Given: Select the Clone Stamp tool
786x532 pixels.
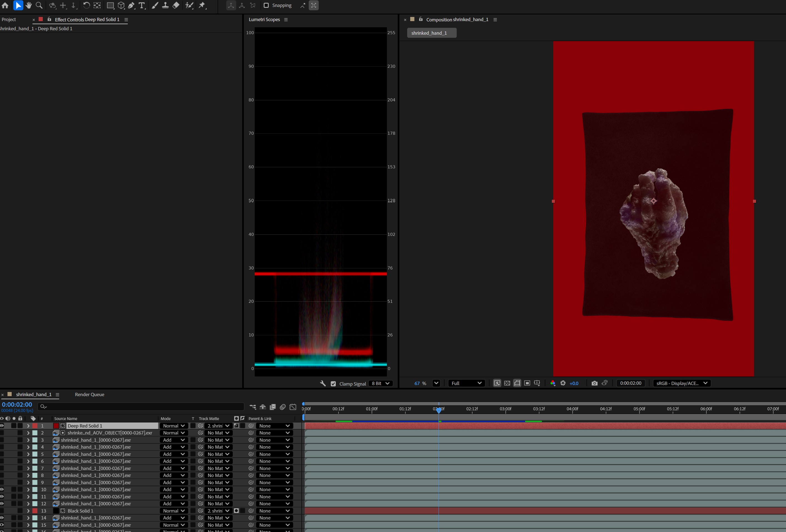Looking at the screenshot, I should 165,5.
